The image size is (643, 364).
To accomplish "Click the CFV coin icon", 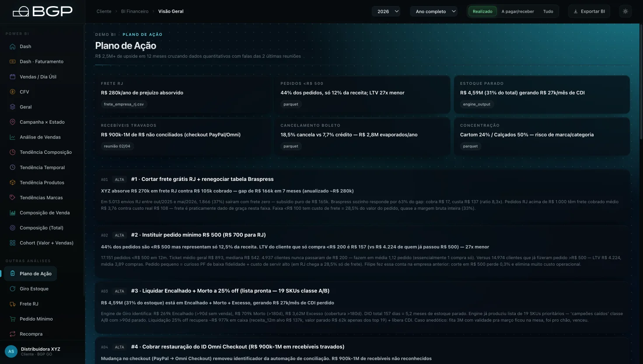I will (x=13, y=92).
